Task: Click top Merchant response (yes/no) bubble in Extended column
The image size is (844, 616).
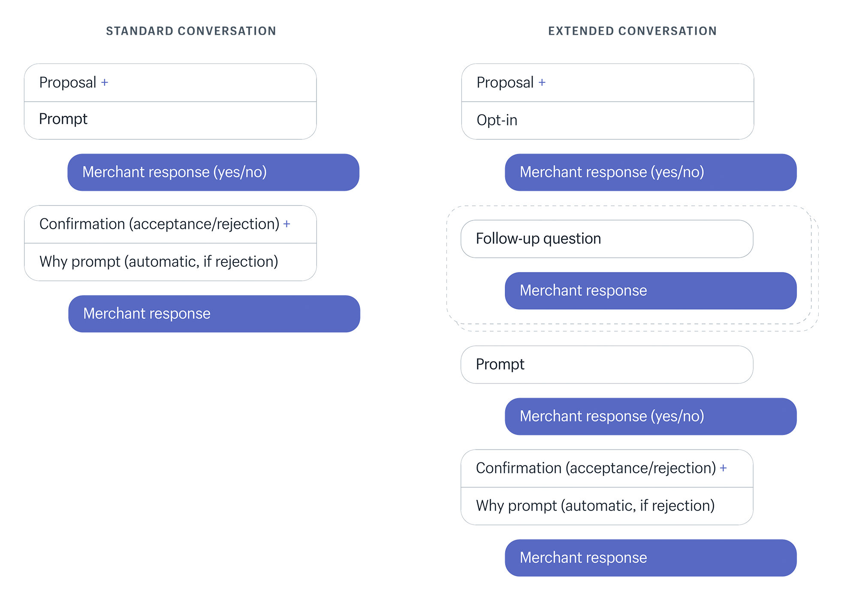Action: (x=651, y=172)
